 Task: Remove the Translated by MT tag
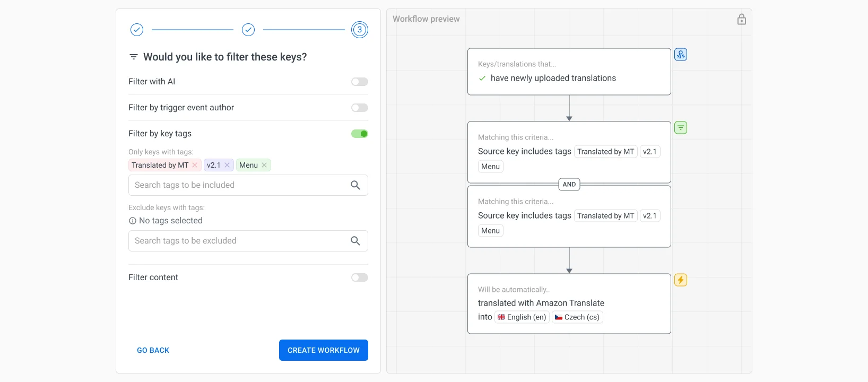(x=195, y=166)
